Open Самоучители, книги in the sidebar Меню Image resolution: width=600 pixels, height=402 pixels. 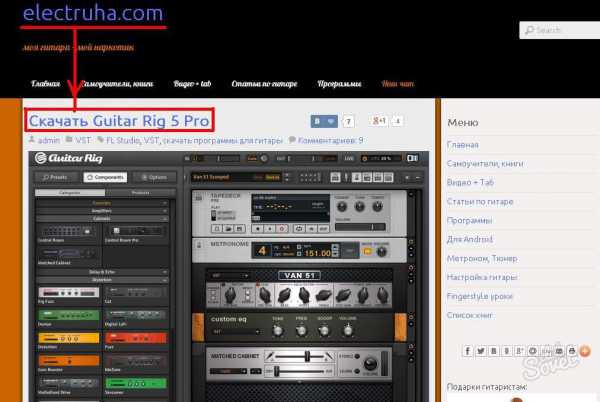485,164
